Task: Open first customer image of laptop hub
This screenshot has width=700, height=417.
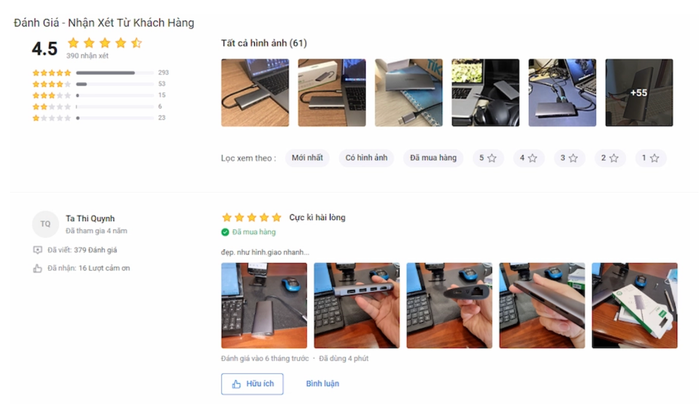Action: point(255,93)
